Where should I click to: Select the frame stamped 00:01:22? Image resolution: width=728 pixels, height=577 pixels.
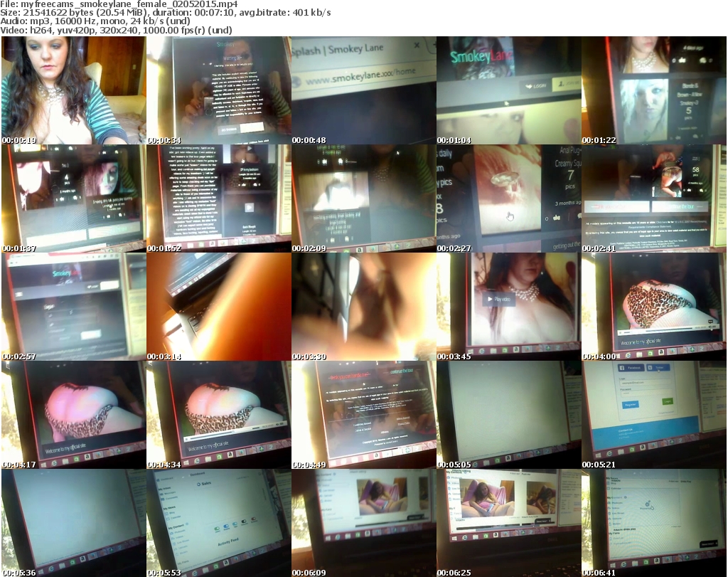pos(653,90)
